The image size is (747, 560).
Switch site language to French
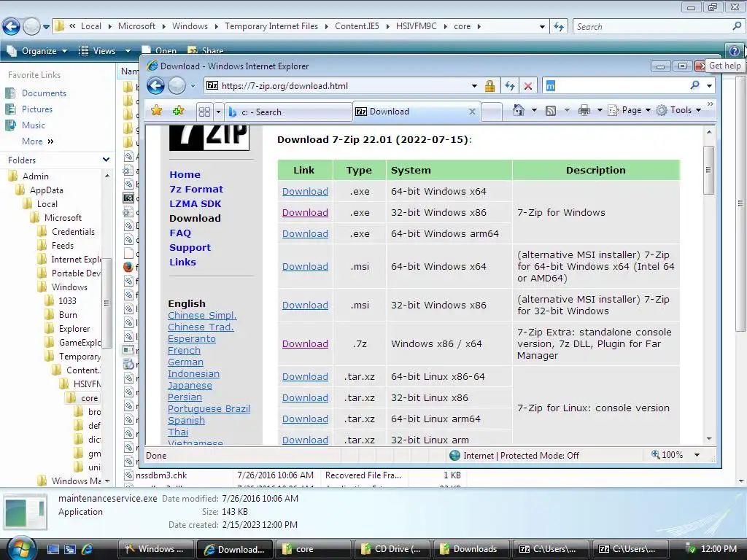pyautogui.click(x=184, y=351)
